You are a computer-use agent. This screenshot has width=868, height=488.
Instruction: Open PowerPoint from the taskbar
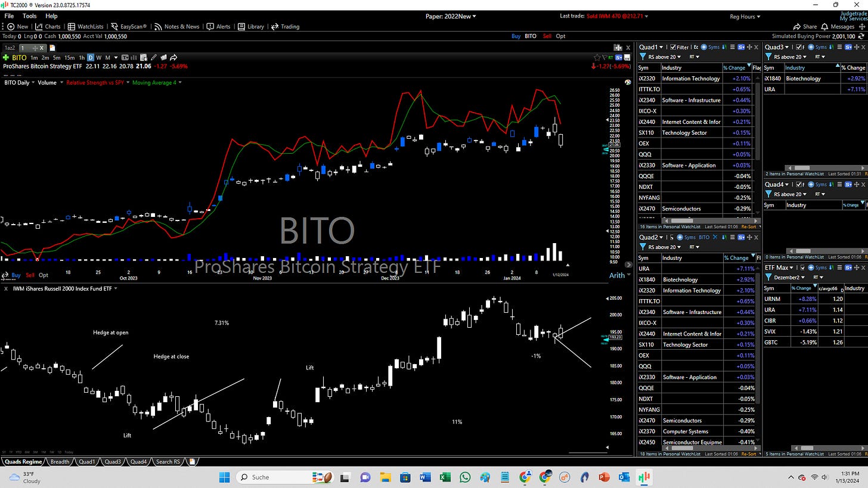[604, 477]
